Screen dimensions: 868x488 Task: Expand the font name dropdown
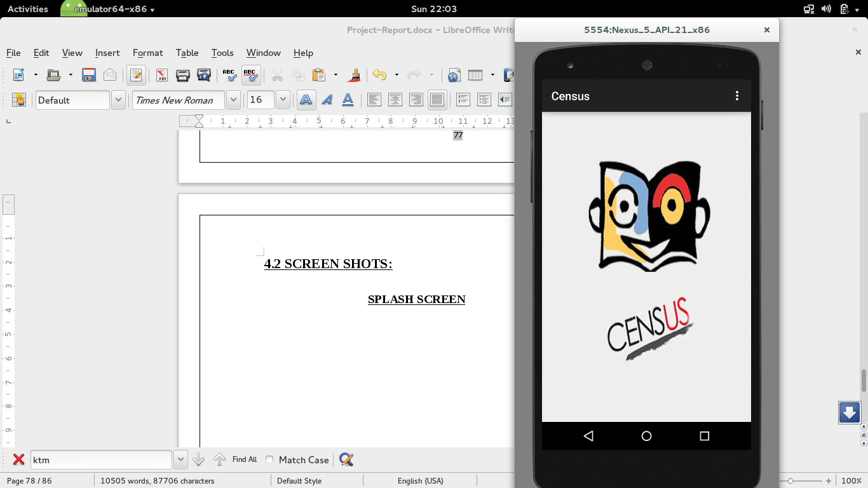(x=233, y=100)
